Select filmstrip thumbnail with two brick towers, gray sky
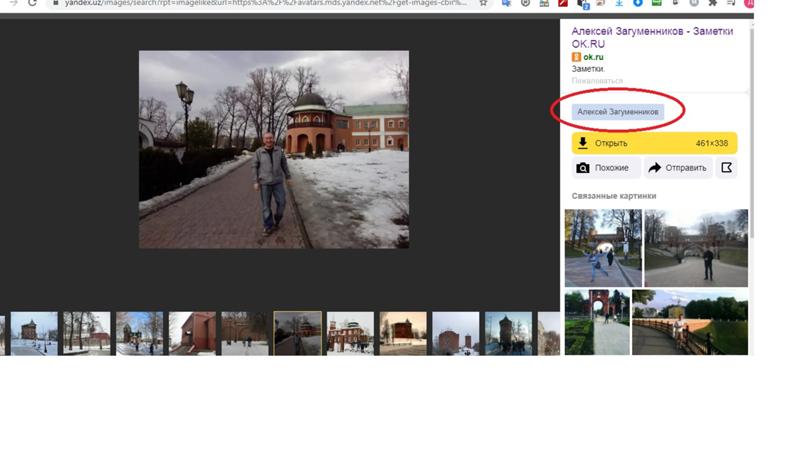 [456, 333]
